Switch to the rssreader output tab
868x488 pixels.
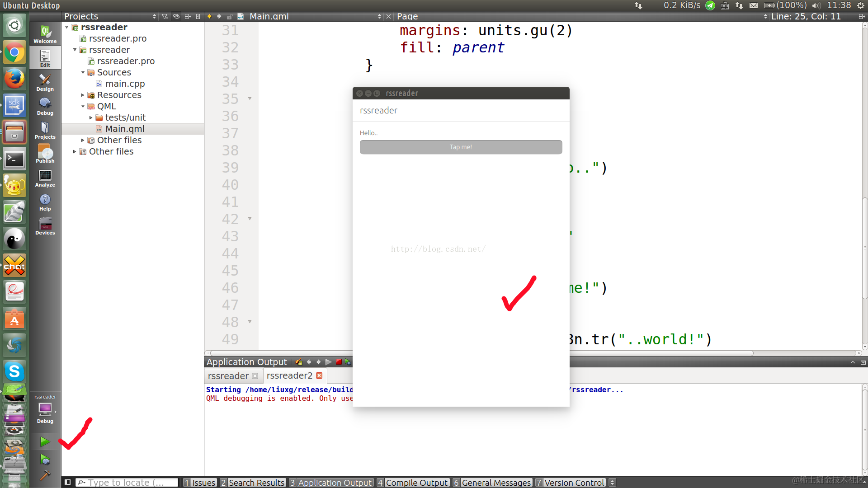tap(228, 376)
